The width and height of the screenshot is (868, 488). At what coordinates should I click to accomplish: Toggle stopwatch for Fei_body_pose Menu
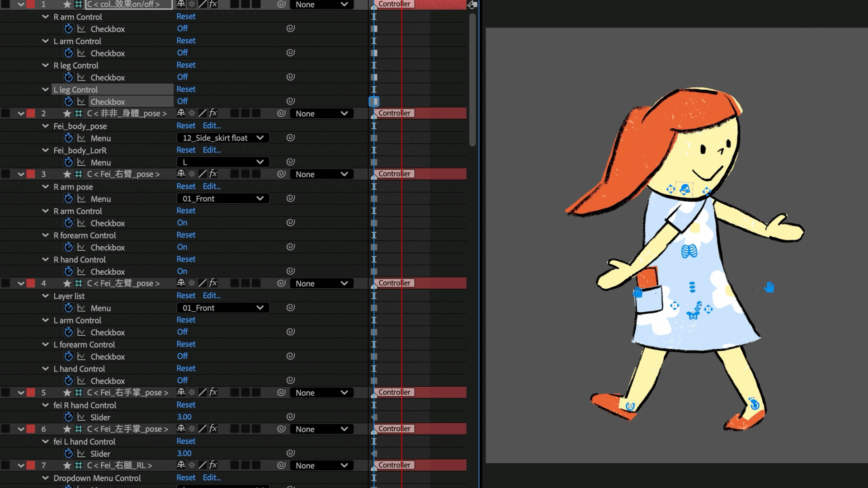tap(68, 138)
